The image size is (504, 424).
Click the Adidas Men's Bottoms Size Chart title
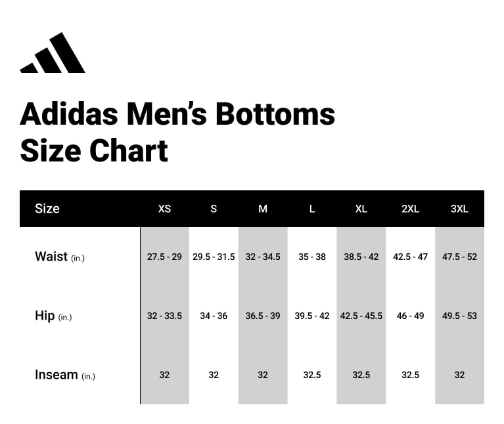pyautogui.click(x=177, y=132)
